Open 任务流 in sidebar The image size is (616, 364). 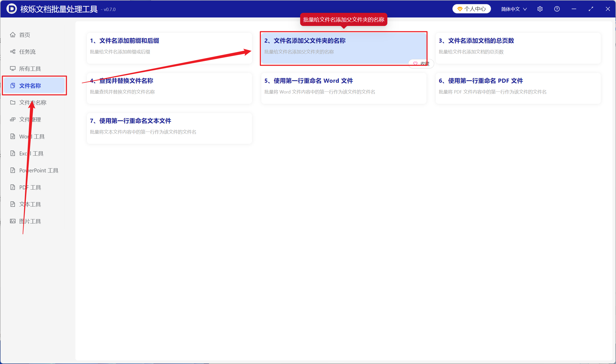click(33, 52)
